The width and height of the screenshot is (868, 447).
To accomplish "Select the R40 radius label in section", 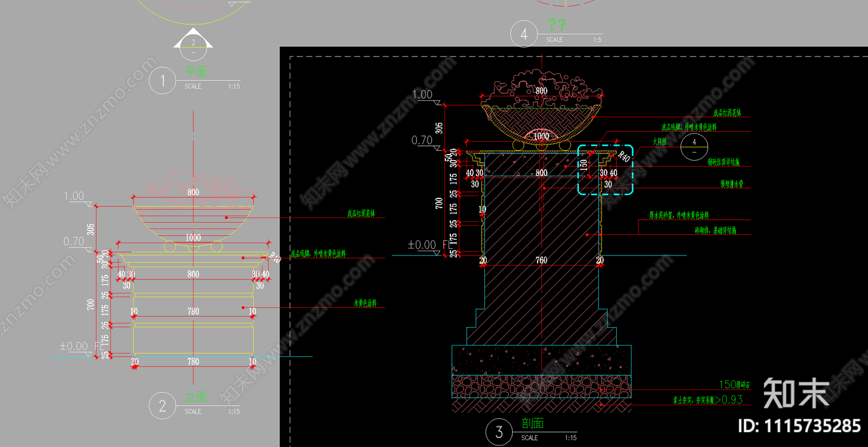I will [x=624, y=157].
